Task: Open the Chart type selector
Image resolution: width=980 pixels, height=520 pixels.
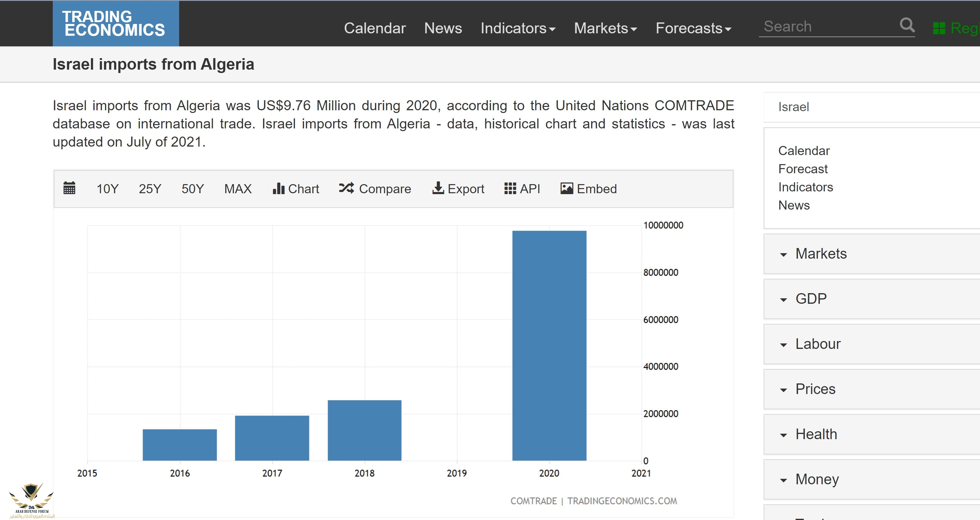Action: point(296,189)
